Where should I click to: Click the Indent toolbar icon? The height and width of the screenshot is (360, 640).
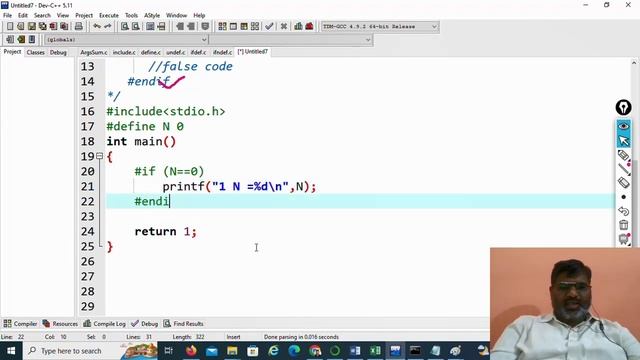pyautogui.click(x=180, y=27)
